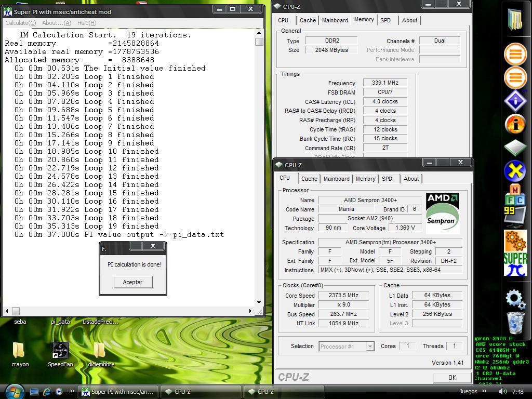
Task: Expand quick launch overflow chevron
Action: click(x=72, y=391)
